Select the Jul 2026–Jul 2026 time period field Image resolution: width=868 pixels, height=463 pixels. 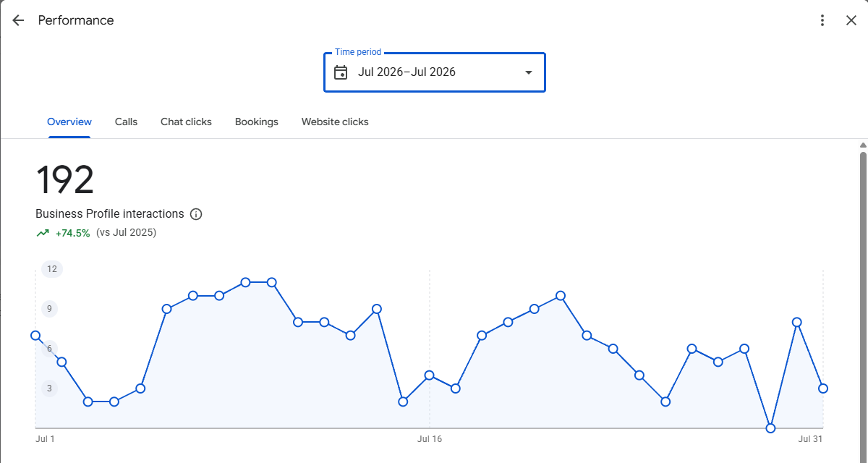[434, 72]
